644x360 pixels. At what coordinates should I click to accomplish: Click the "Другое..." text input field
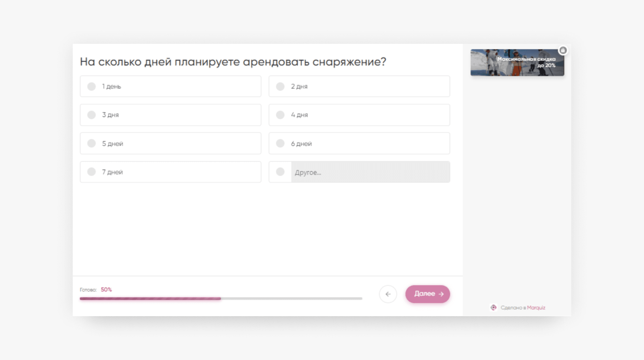coord(370,172)
